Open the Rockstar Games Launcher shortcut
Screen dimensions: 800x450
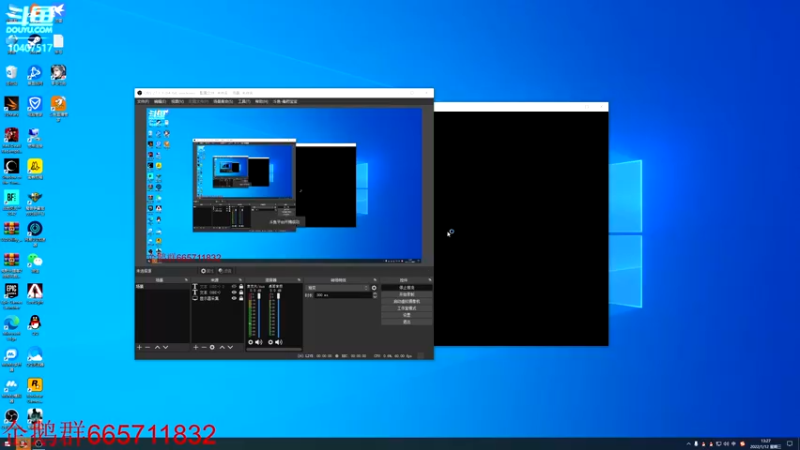[x=35, y=390]
